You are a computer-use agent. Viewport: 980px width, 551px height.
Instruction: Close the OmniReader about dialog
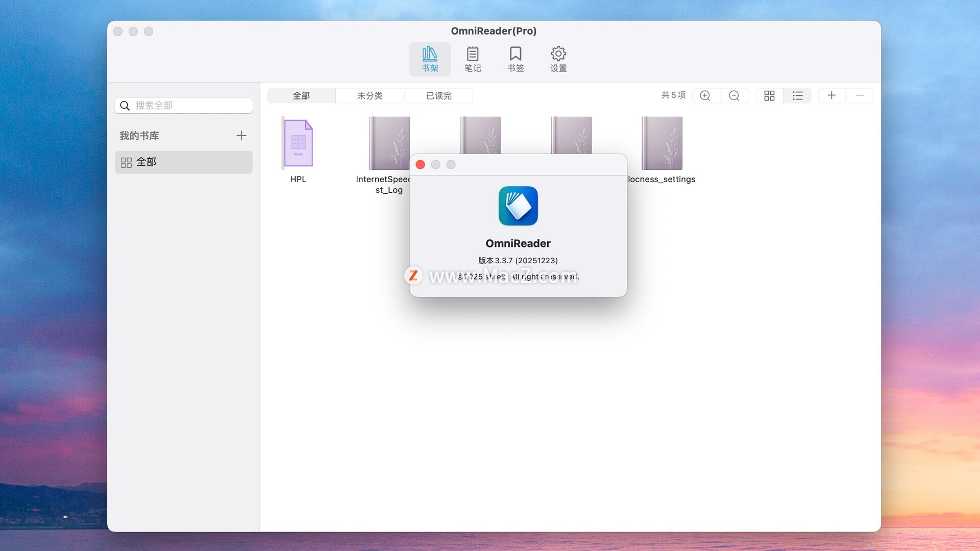click(420, 164)
